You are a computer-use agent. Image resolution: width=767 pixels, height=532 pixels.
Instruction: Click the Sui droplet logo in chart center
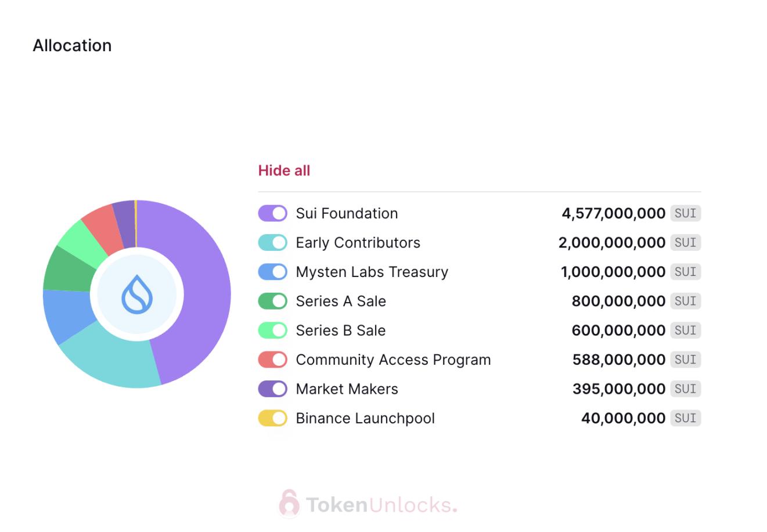click(137, 294)
